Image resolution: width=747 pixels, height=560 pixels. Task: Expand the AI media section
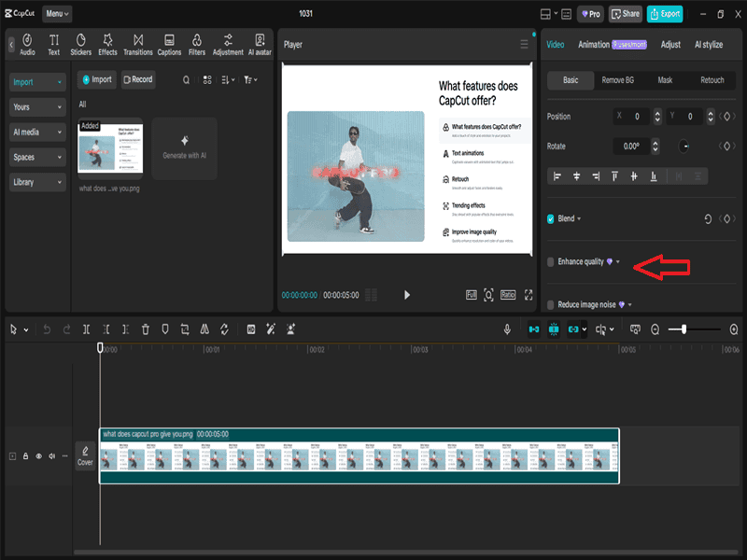38,133
